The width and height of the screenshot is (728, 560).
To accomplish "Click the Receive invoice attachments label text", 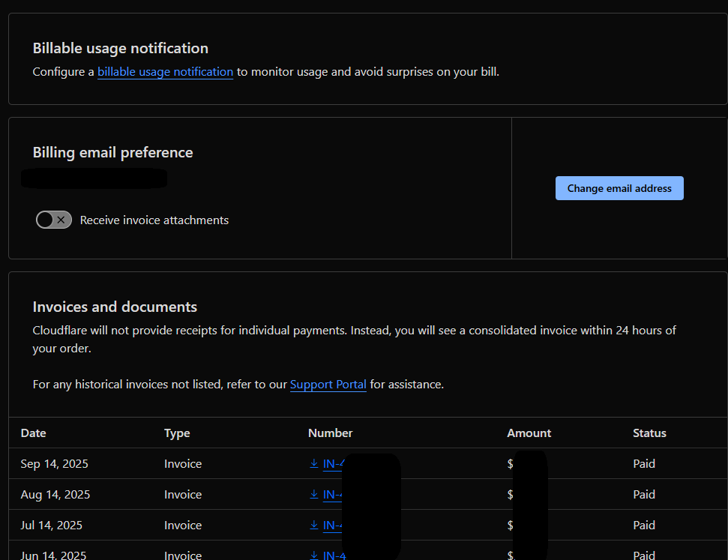I will click(154, 220).
